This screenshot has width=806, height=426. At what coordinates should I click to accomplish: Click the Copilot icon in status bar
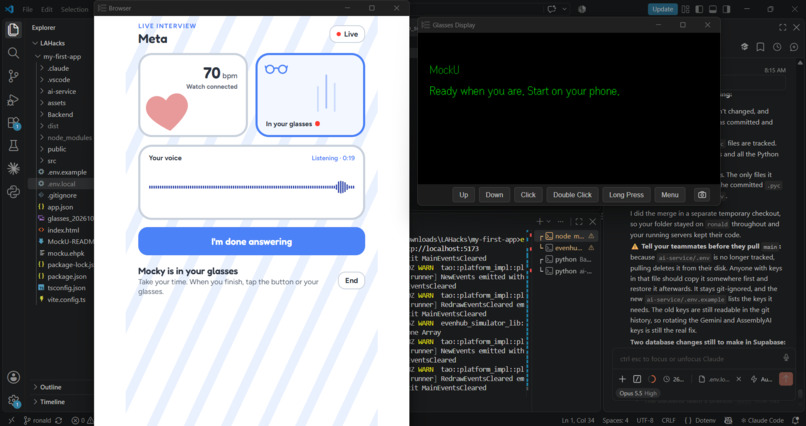730,420
